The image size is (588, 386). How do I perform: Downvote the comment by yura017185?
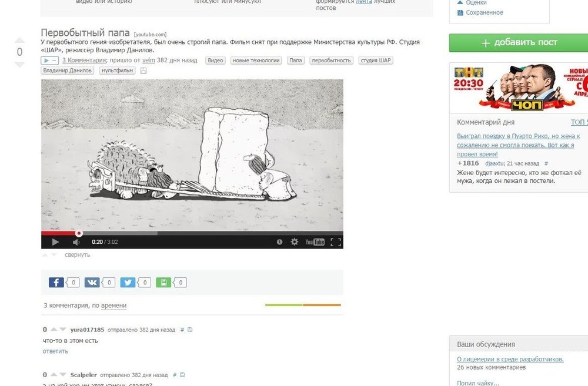pos(63,330)
